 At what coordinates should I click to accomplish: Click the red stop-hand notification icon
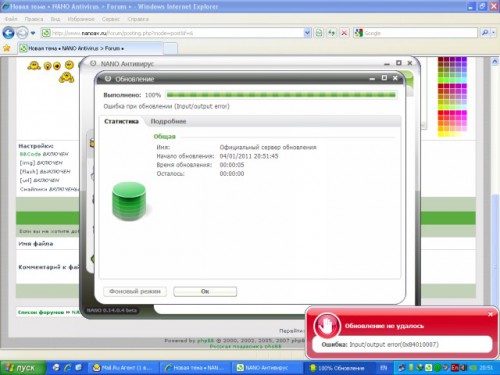pyautogui.click(x=327, y=325)
